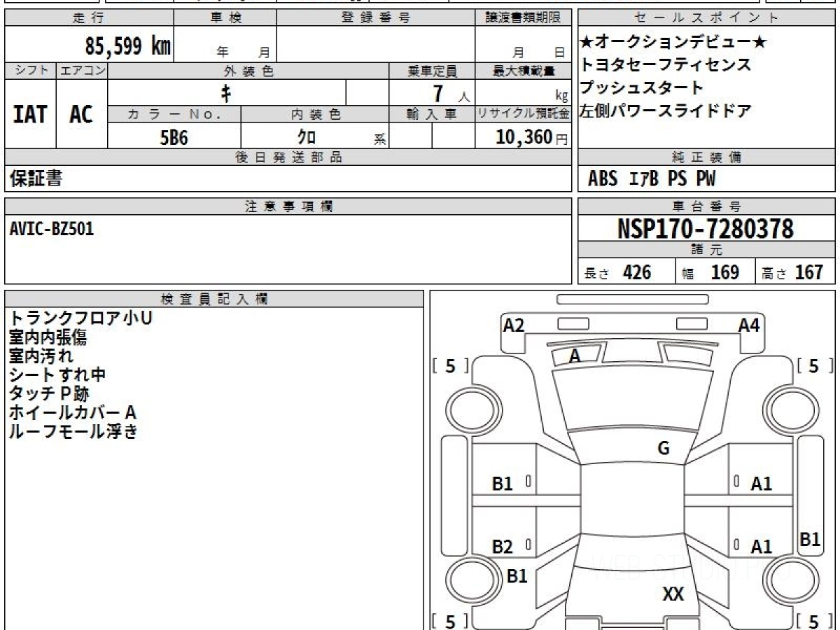Click the A mark on the hood

(575, 356)
